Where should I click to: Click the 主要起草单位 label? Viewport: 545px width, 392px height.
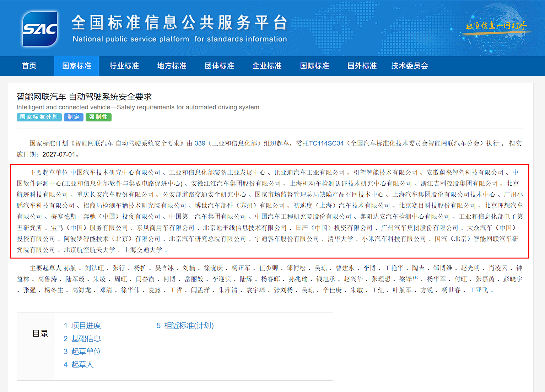click(x=49, y=173)
